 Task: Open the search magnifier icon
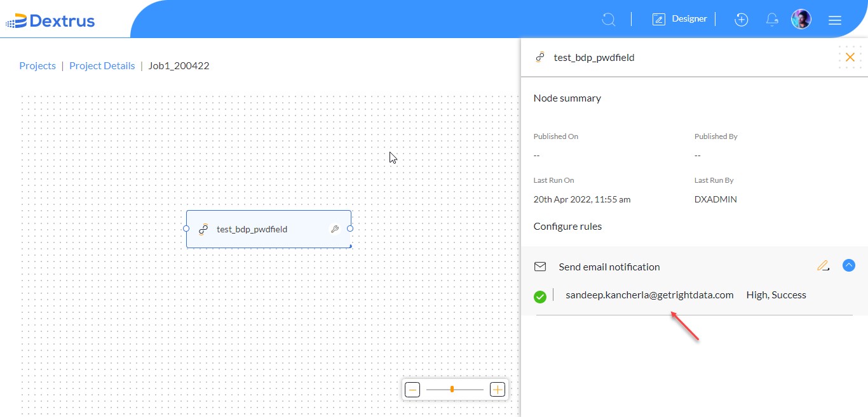pos(609,20)
